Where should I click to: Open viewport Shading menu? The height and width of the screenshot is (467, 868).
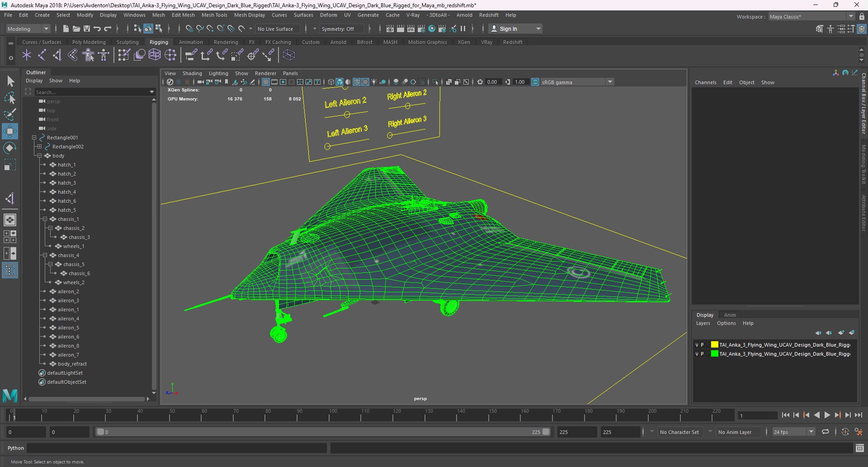[192, 73]
